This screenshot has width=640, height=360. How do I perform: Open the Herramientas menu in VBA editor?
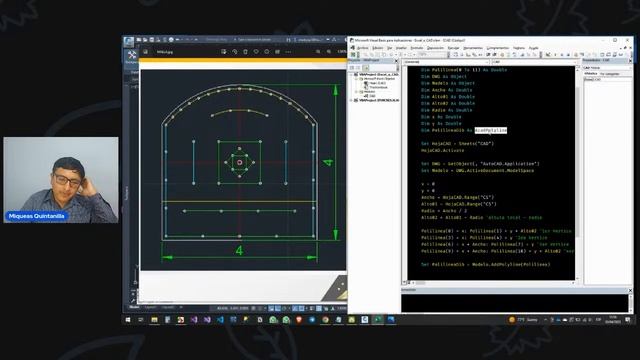point(473,48)
